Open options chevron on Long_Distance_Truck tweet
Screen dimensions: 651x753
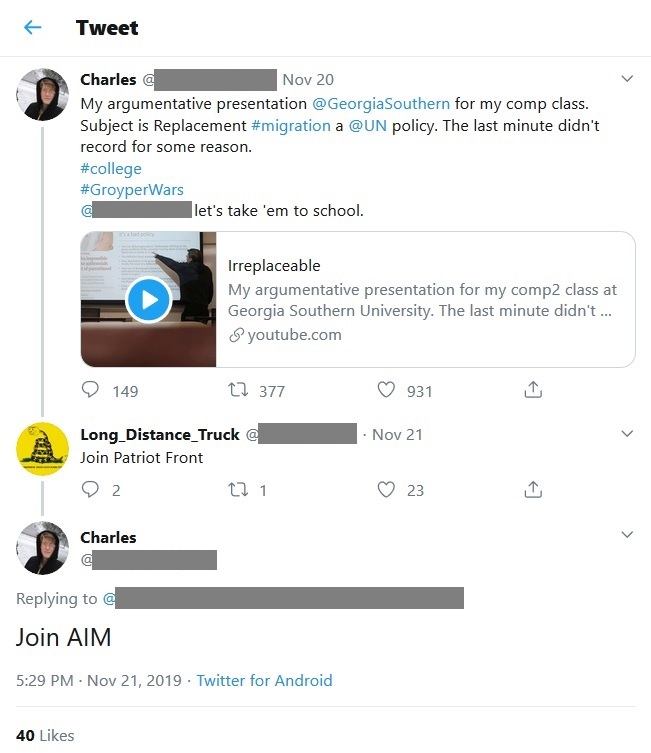coord(627,434)
